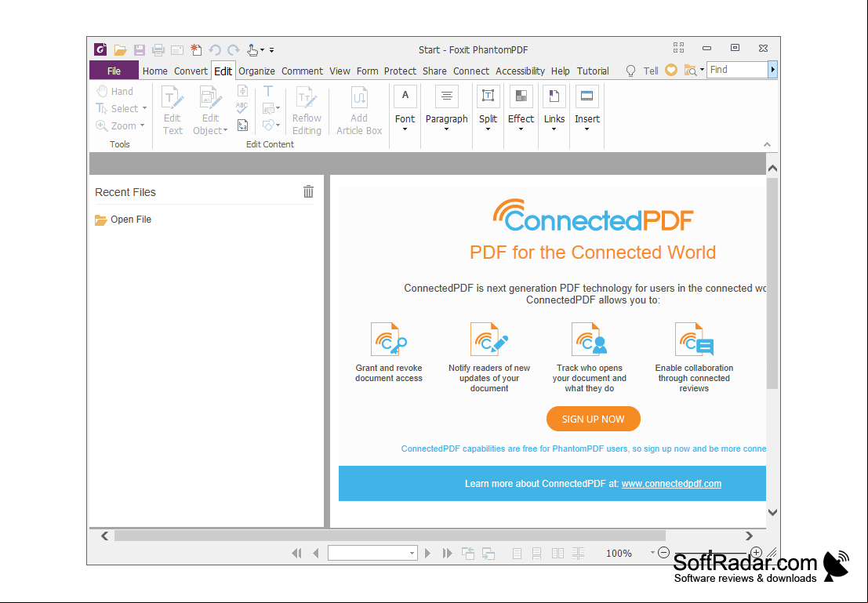Go to next page button in status bar

(x=427, y=553)
